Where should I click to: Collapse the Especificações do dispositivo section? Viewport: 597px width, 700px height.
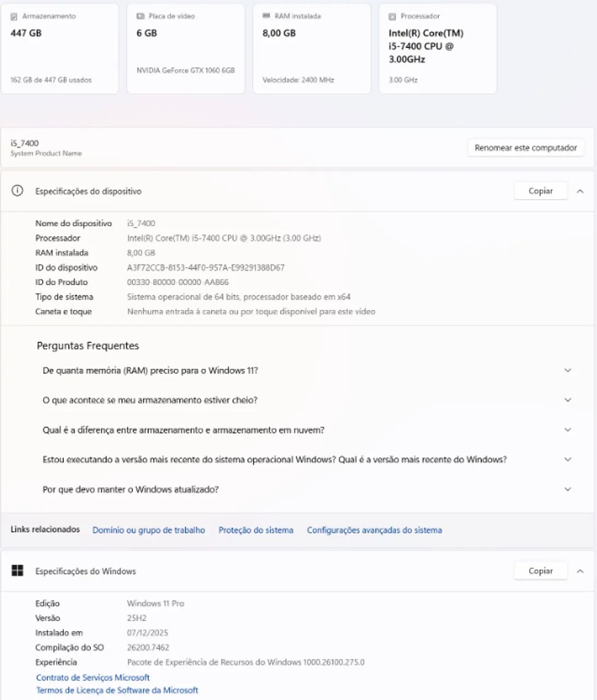(x=580, y=191)
